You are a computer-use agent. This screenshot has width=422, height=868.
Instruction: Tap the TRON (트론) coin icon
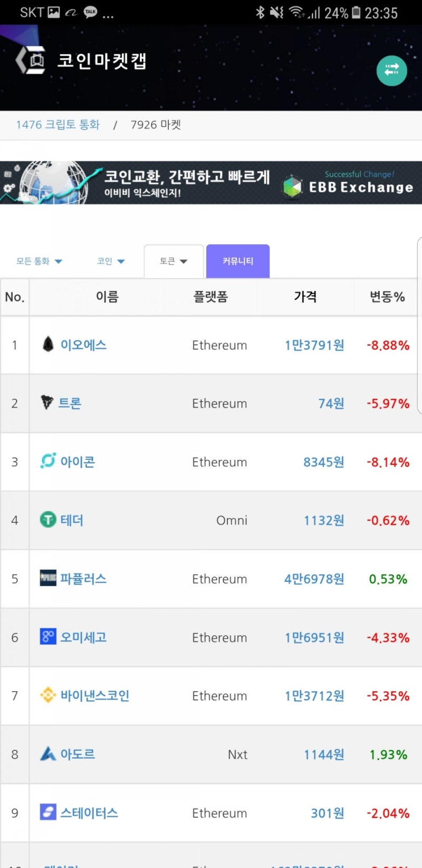tap(47, 403)
